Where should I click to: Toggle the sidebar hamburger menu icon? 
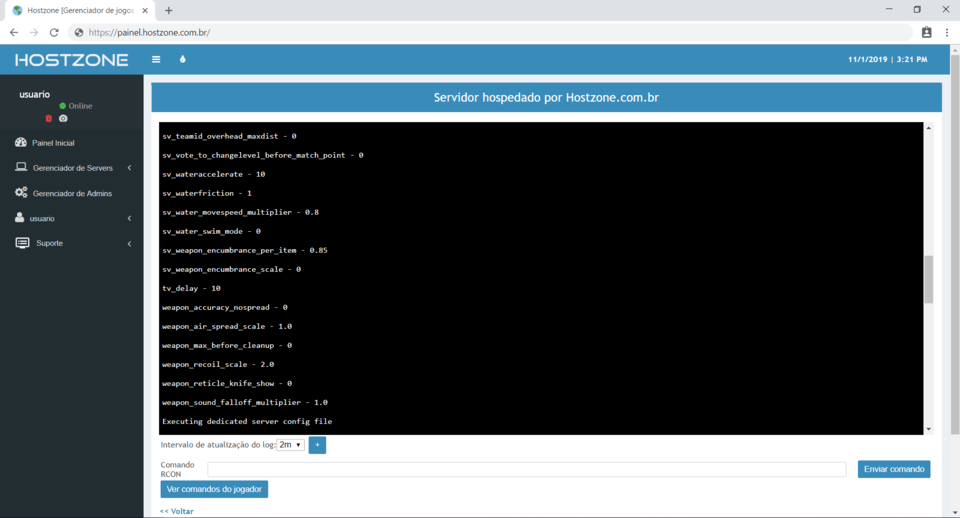click(x=156, y=59)
